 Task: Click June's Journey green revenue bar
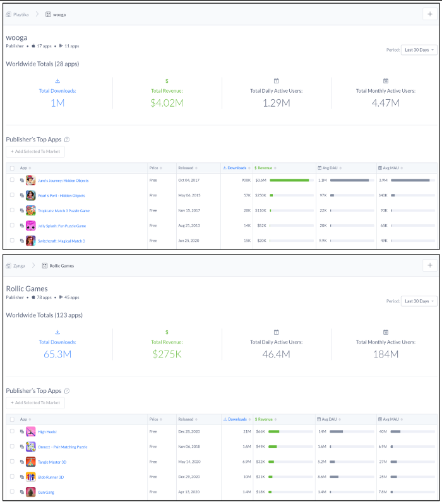[x=289, y=181]
